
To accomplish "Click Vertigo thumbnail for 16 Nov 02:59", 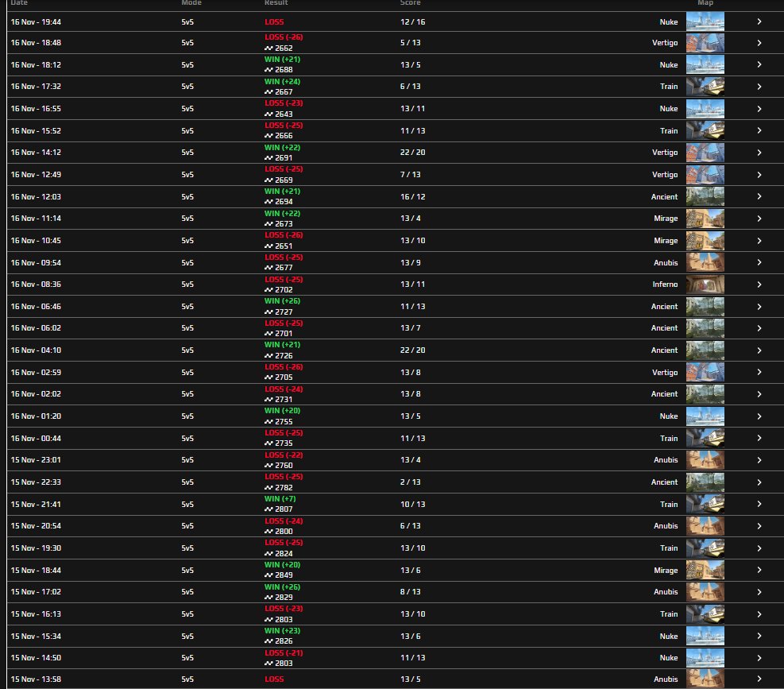I will click(x=705, y=372).
